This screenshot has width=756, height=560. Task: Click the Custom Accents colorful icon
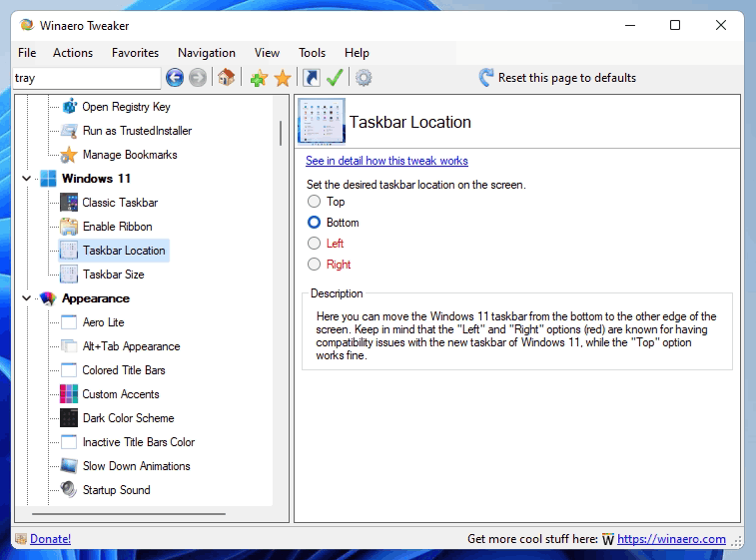(69, 393)
